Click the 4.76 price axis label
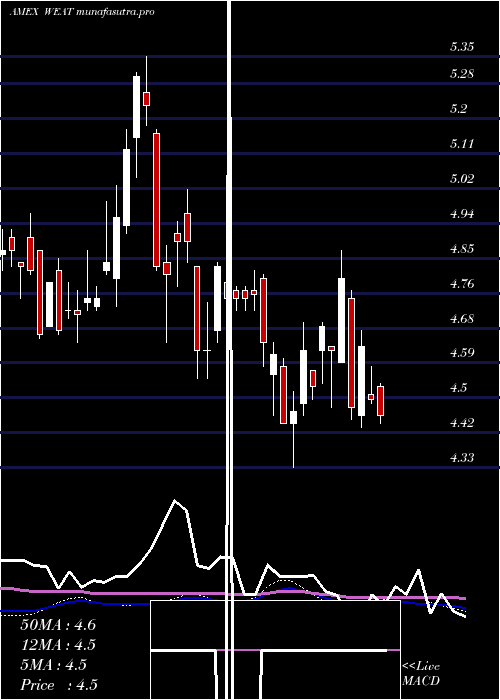 (x=462, y=283)
